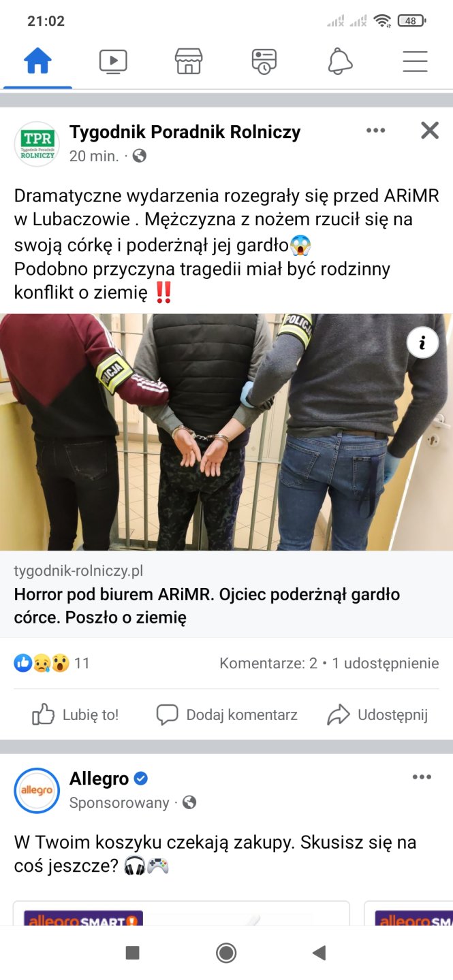This screenshot has height=980, width=453.
Task: Show info about the article image
Action: (x=422, y=343)
